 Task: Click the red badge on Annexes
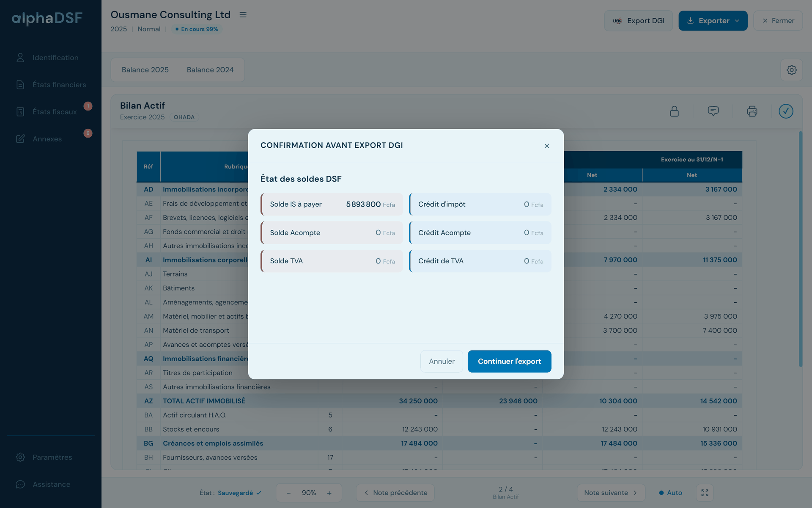pyautogui.click(x=88, y=133)
